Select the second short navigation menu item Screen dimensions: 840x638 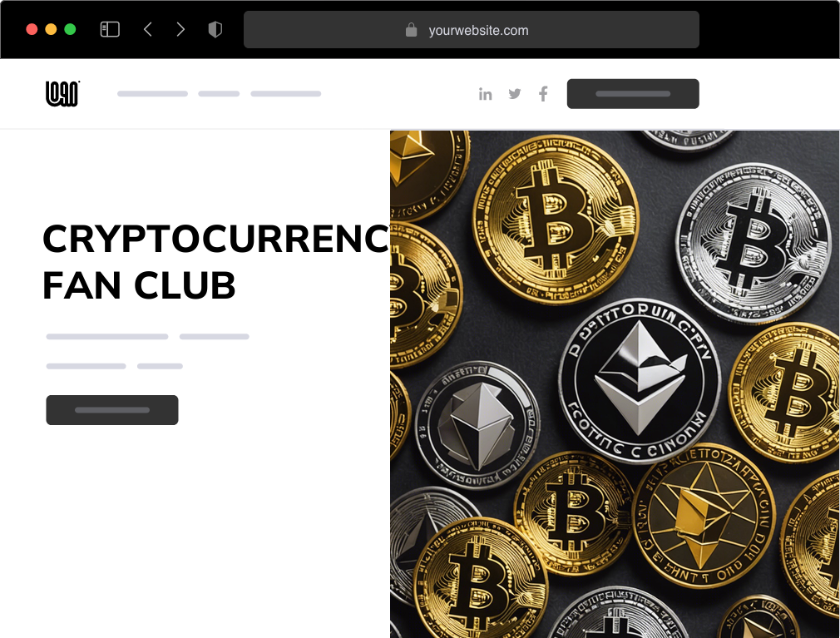tap(219, 94)
